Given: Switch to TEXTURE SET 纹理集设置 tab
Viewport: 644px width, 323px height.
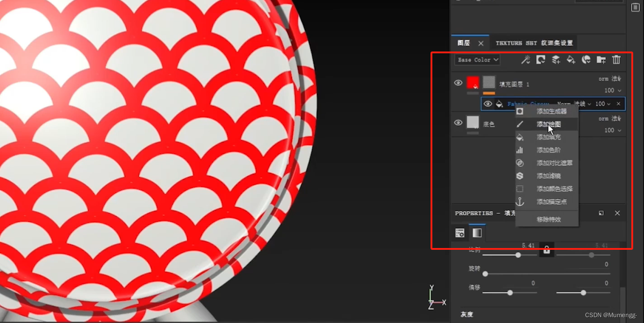Looking at the screenshot, I should tap(534, 43).
